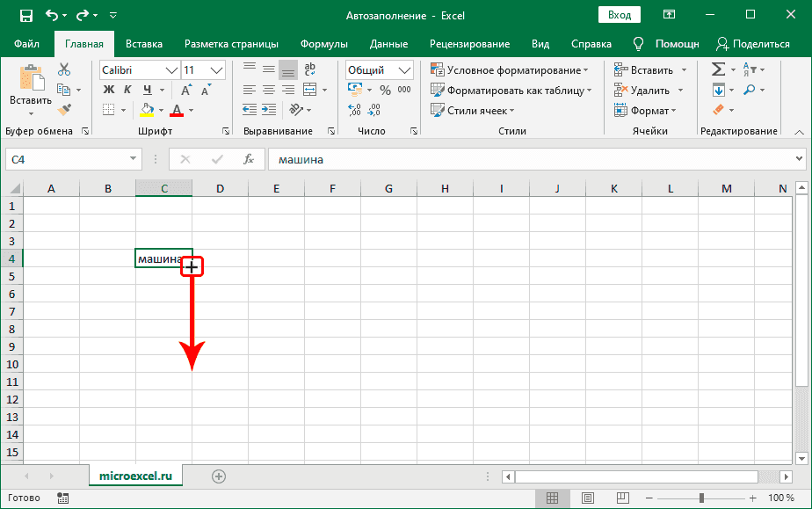Click the AutoSum sigma icon
The image size is (812, 509).
click(718, 69)
